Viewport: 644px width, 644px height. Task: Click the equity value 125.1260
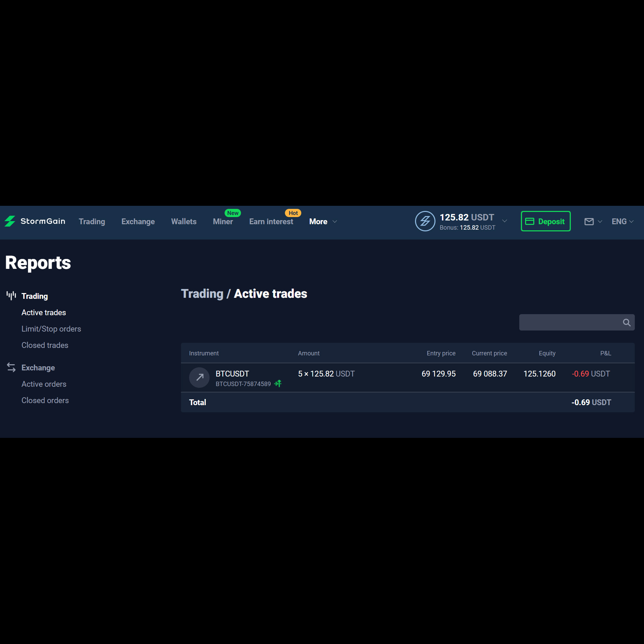(x=539, y=374)
